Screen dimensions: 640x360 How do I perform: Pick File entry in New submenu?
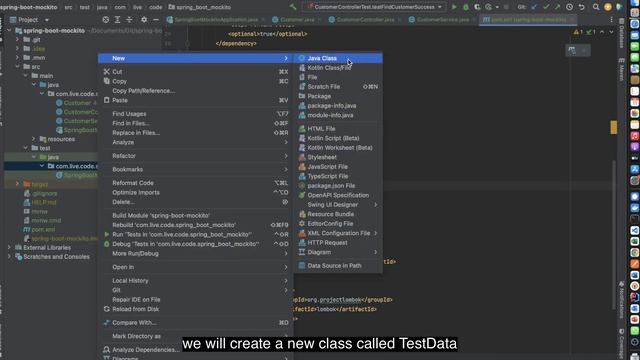338,77
